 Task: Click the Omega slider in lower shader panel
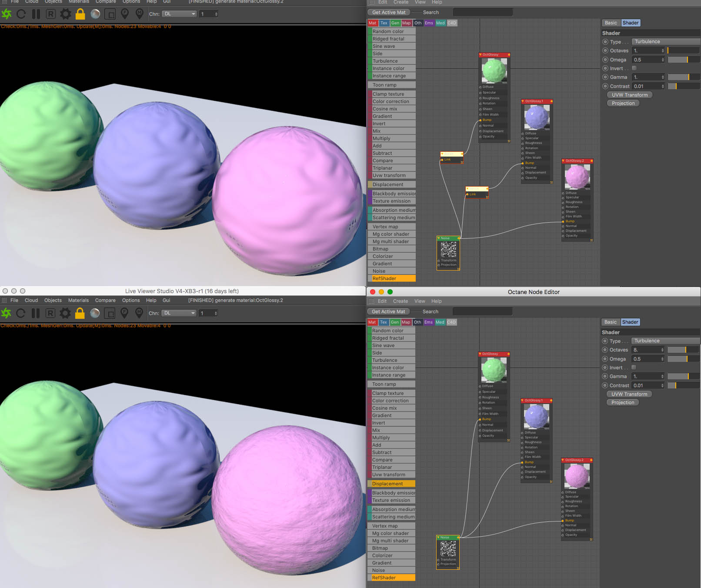click(x=683, y=359)
